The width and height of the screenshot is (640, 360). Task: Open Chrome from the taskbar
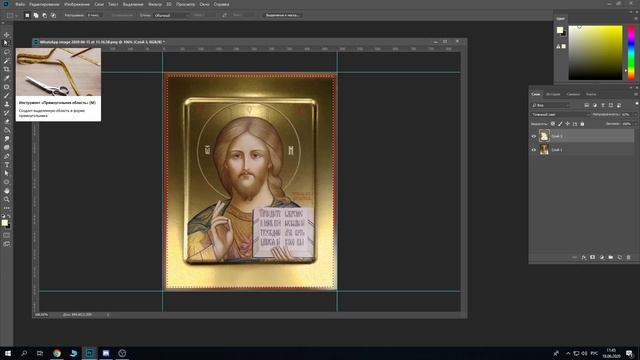coord(57,353)
